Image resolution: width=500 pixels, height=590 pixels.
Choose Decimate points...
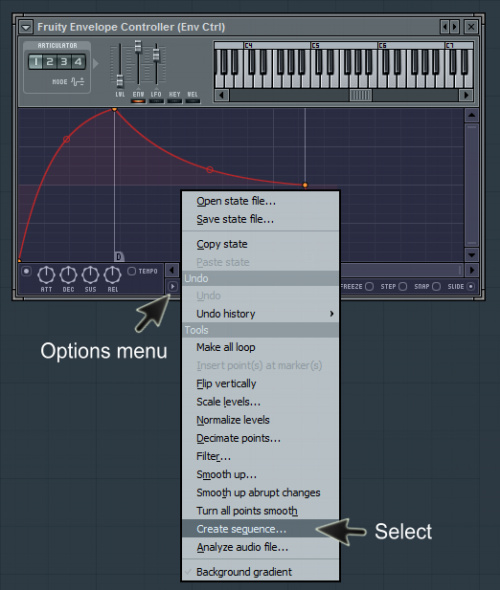[261, 438]
